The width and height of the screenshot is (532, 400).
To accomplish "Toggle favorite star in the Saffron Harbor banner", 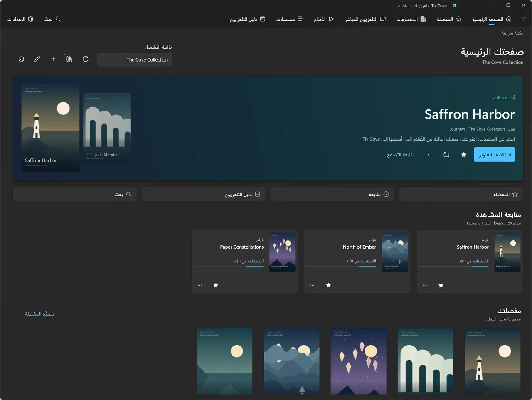I will pyautogui.click(x=464, y=155).
